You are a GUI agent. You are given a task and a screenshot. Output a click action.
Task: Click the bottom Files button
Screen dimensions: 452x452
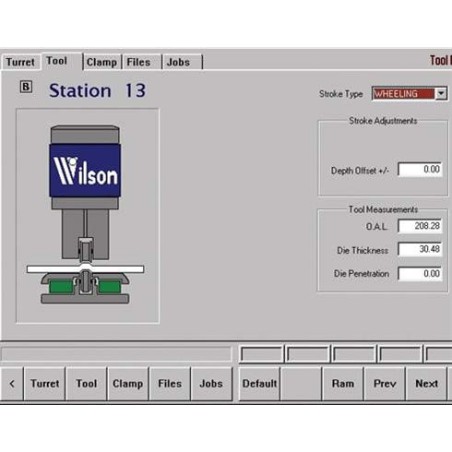[170, 384]
